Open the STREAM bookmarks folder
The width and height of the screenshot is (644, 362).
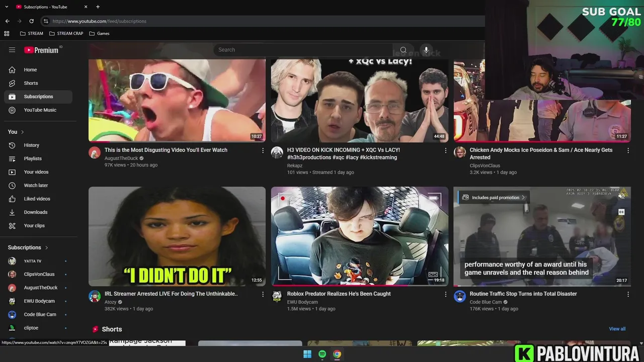32,34
